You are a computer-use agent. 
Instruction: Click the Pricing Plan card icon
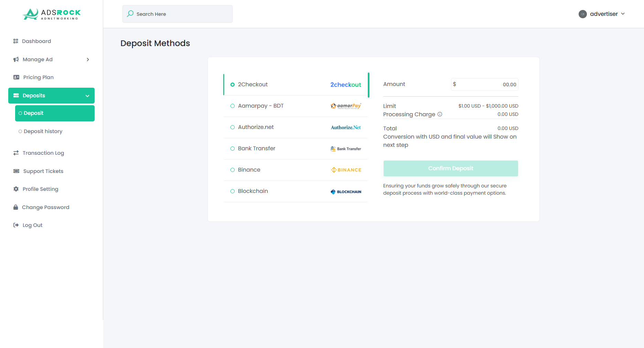pos(16,77)
